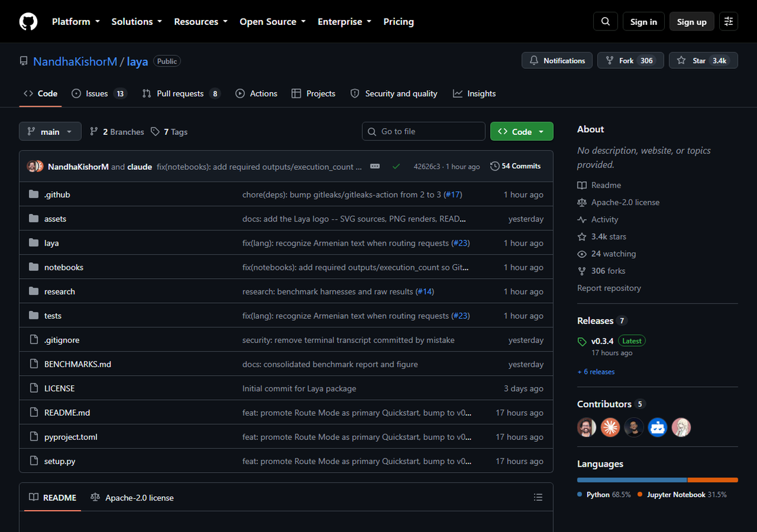Expand the Enterprise menu

point(344,22)
